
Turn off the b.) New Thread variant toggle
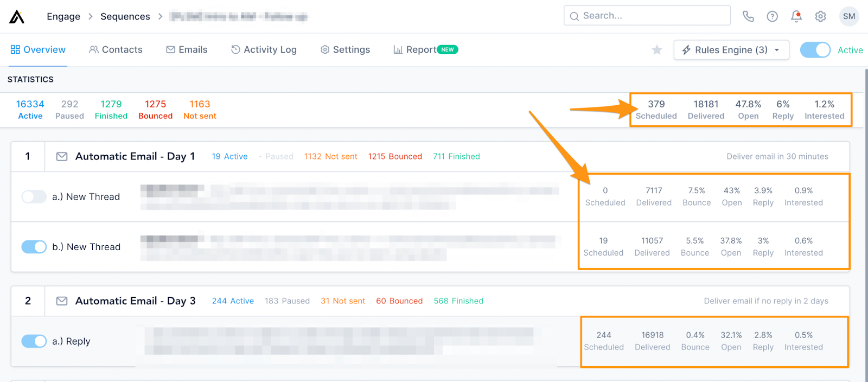(34, 247)
